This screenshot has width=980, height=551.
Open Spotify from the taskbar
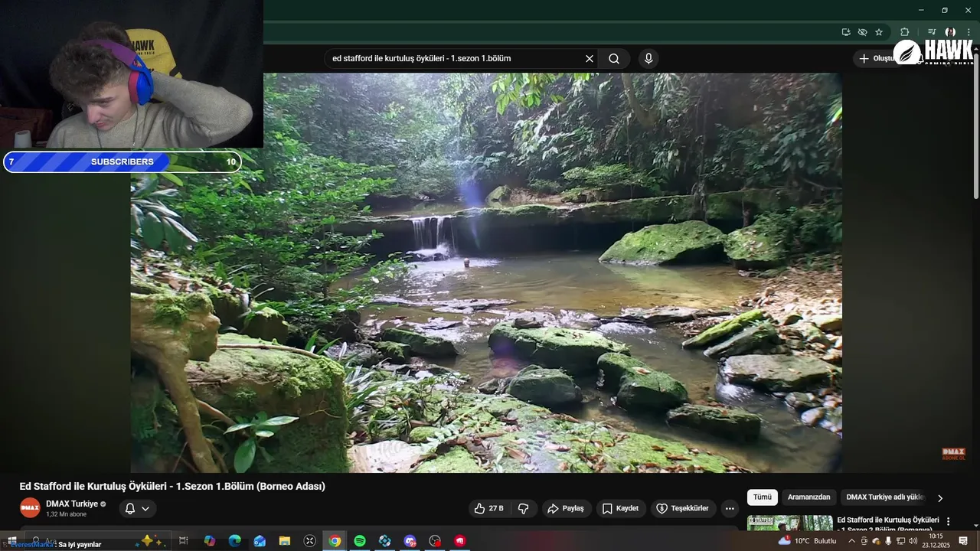click(360, 541)
